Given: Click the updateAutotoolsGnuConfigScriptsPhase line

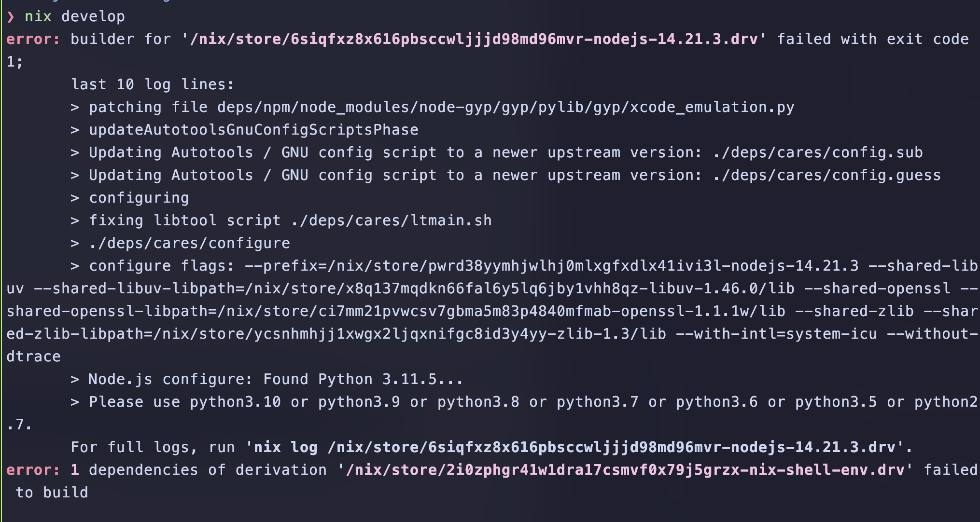Looking at the screenshot, I should (x=253, y=130).
